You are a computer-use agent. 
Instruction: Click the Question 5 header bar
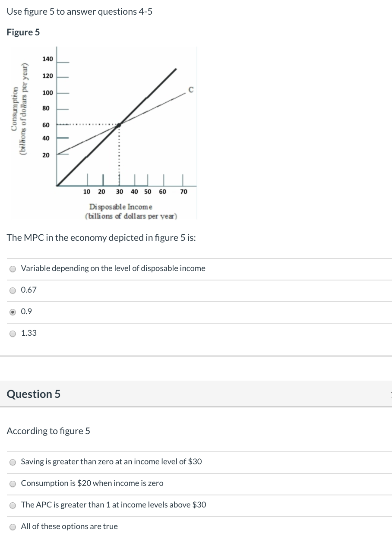[196, 394]
